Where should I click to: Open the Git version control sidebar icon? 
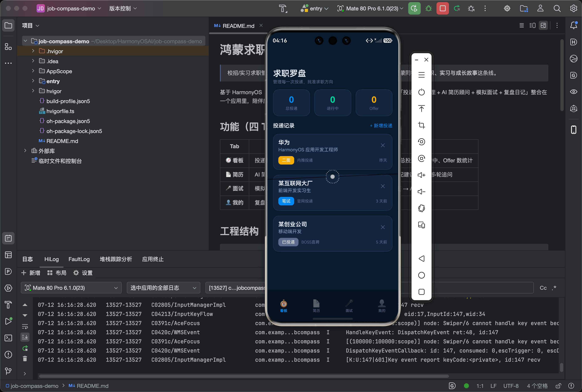coord(8,371)
